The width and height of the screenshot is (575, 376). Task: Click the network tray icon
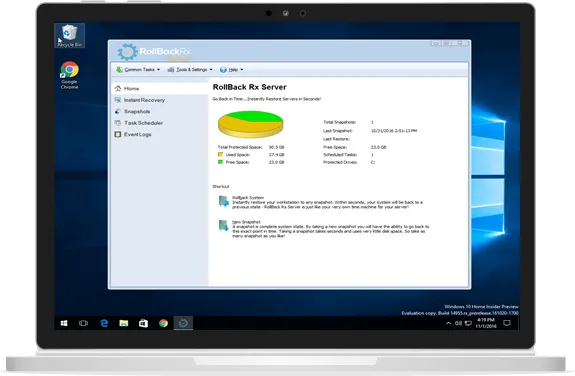pos(468,323)
